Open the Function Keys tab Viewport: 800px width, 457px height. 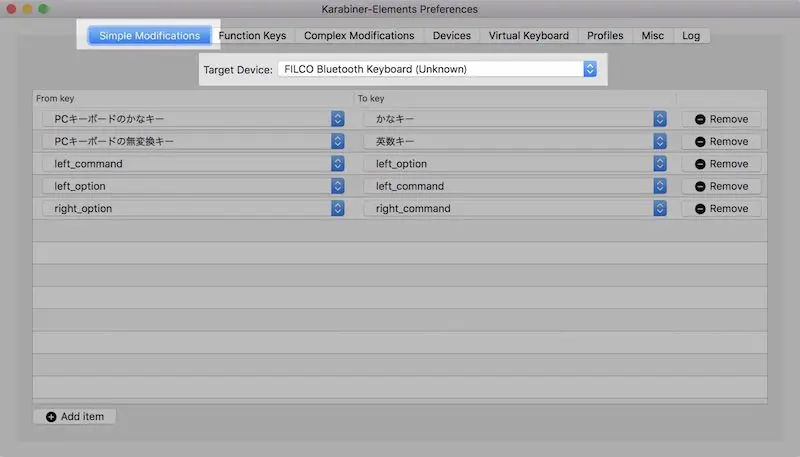pyautogui.click(x=253, y=36)
